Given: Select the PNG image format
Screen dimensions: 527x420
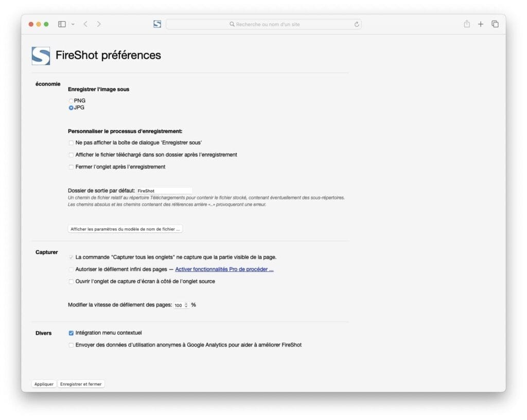Looking at the screenshot, I should (71, 100).
